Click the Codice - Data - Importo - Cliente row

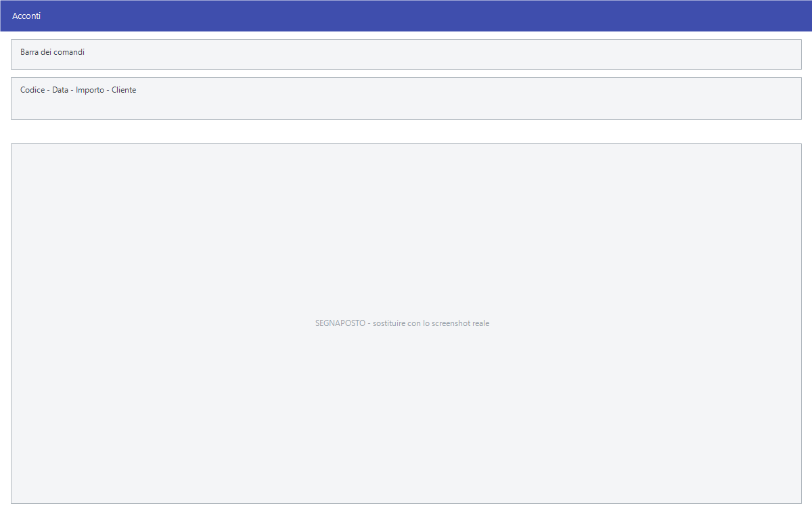pos(406,98)
